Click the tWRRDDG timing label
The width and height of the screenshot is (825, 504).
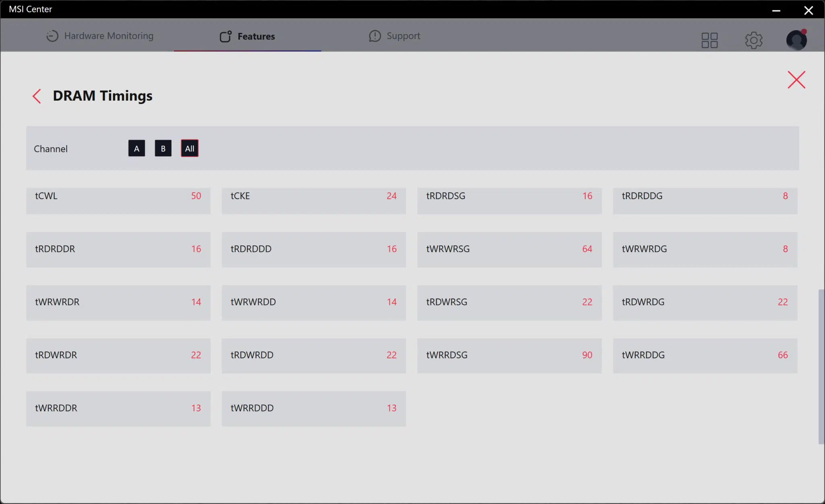coord(643,355)
